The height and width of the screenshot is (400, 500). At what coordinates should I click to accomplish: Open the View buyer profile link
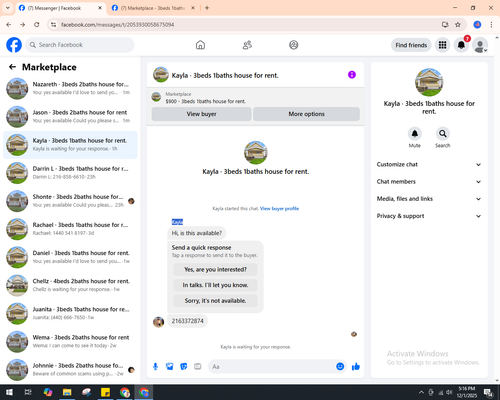(279, 209)
